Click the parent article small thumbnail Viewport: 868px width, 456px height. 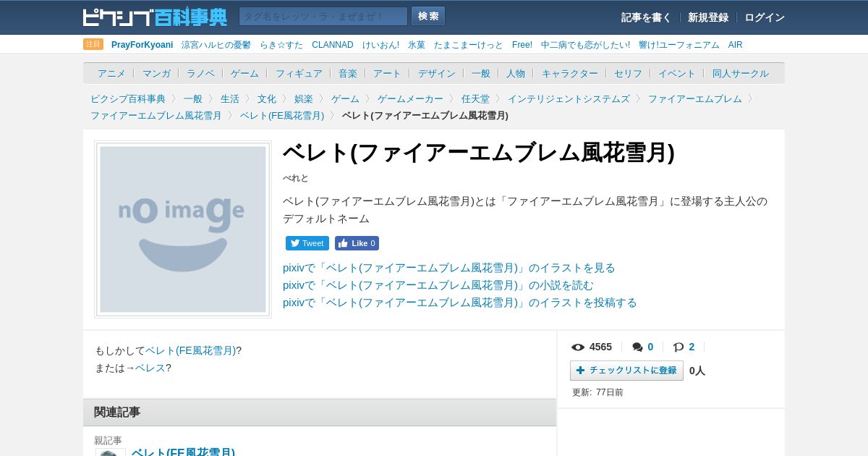pos(111,452)
